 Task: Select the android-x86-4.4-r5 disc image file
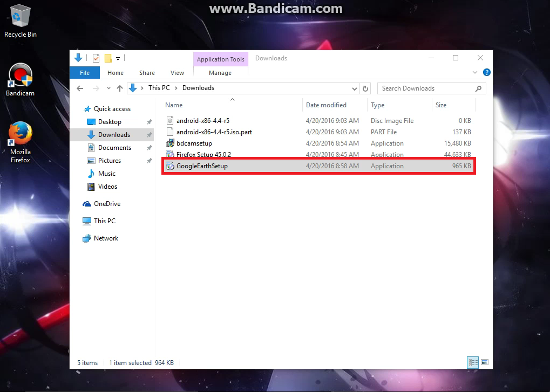point(318,120)
